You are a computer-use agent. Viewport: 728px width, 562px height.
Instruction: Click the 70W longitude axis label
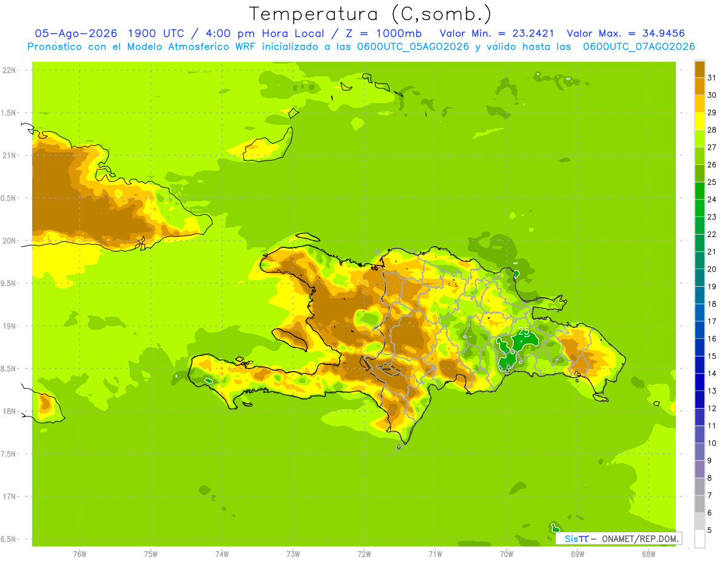(507, 554)
